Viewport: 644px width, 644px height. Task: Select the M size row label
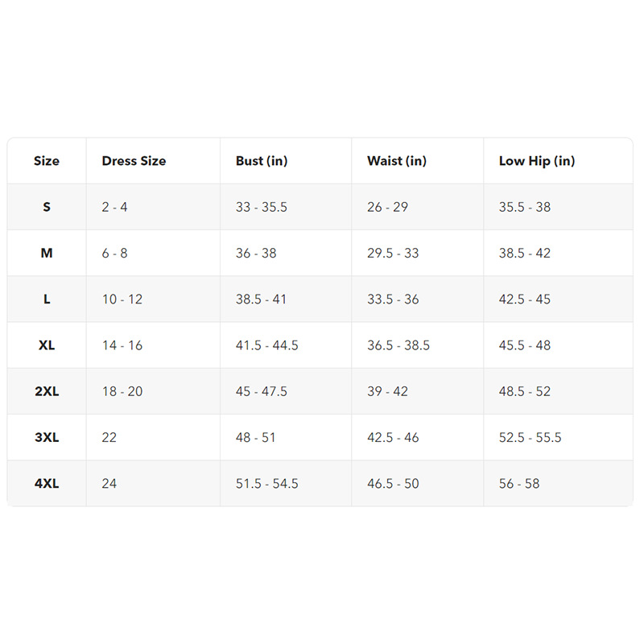tap(47, 253)
